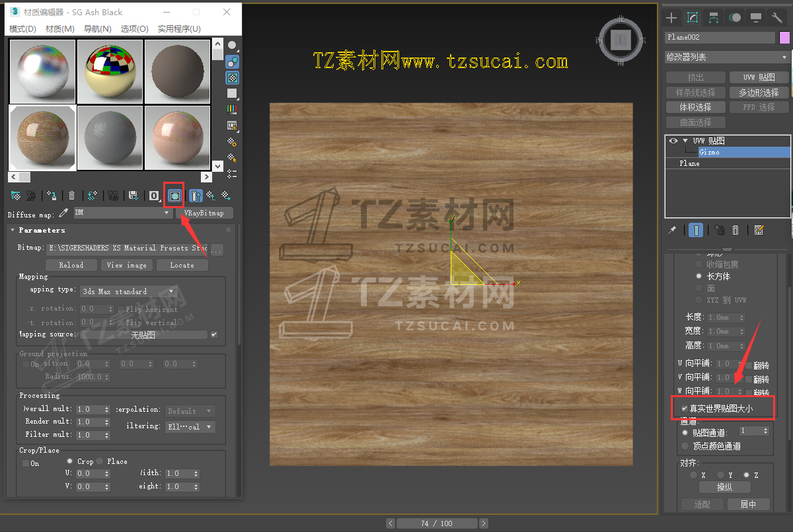
Task: Open Mapping type 3ds Max standard dropdown
Action: click(x=128, y=291)
